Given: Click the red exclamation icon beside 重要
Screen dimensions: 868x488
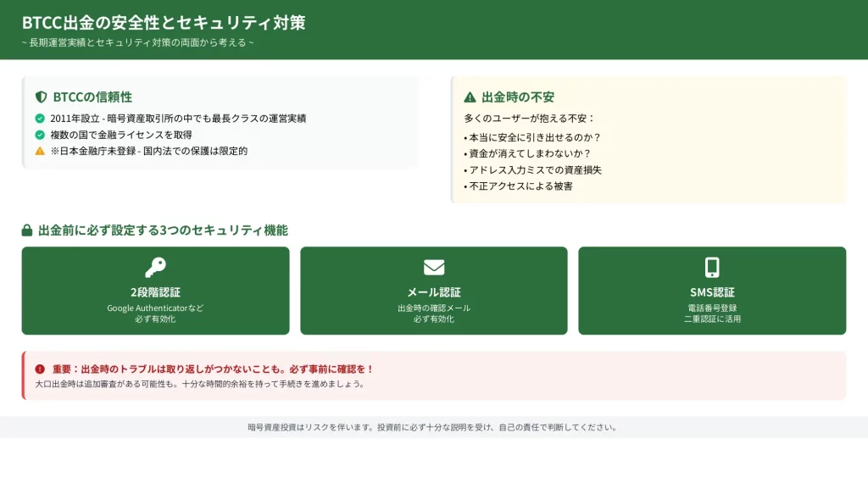Looking at the screenshot, I should [40, 369].
